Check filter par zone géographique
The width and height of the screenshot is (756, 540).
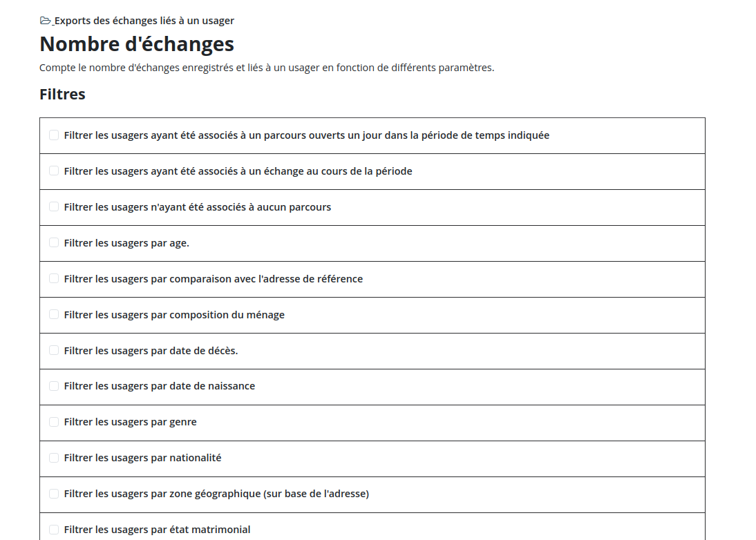[x=54, y=494]
